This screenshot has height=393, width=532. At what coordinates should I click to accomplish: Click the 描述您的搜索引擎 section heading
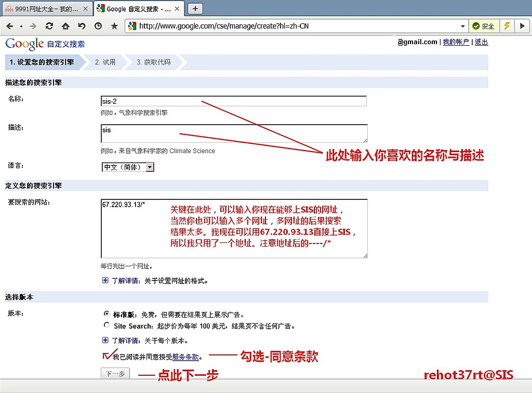(x=33, y=83)
